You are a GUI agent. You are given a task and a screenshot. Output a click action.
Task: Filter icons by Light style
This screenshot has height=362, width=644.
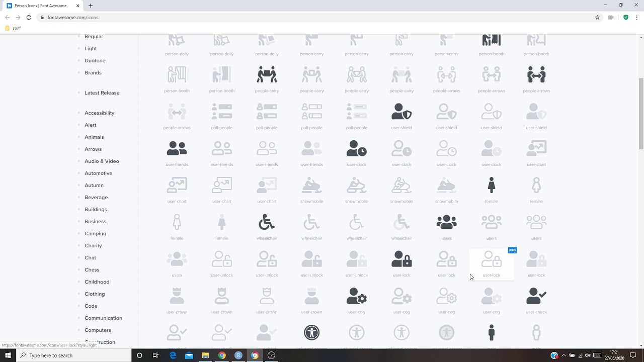pos(91,49)
